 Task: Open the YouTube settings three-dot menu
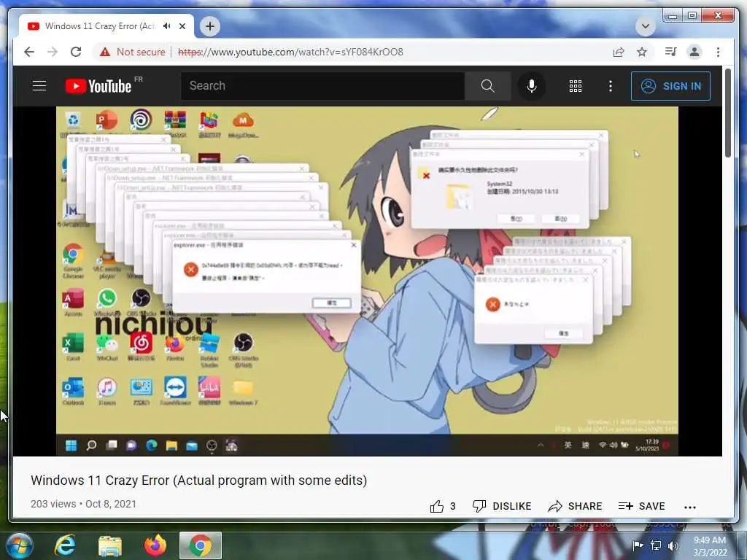[x=611, y=86]
